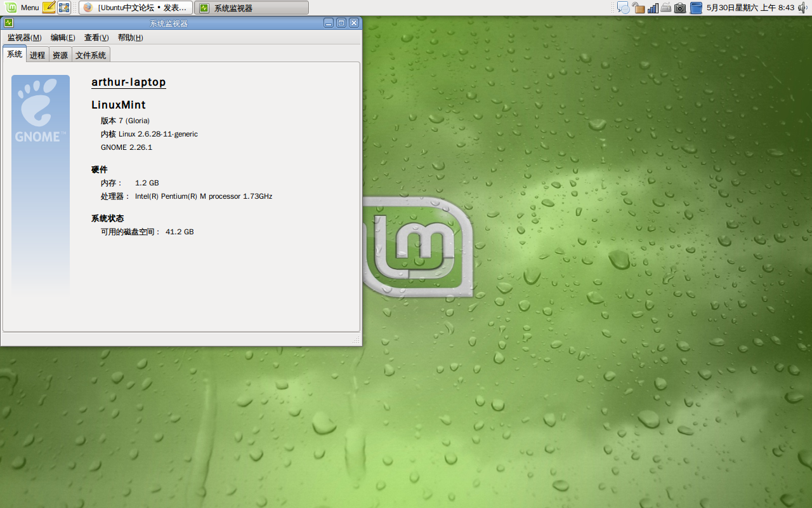Open the 帮助(H) menu
The width and height of the screenshot is (812, 508).
coord(131,37)
